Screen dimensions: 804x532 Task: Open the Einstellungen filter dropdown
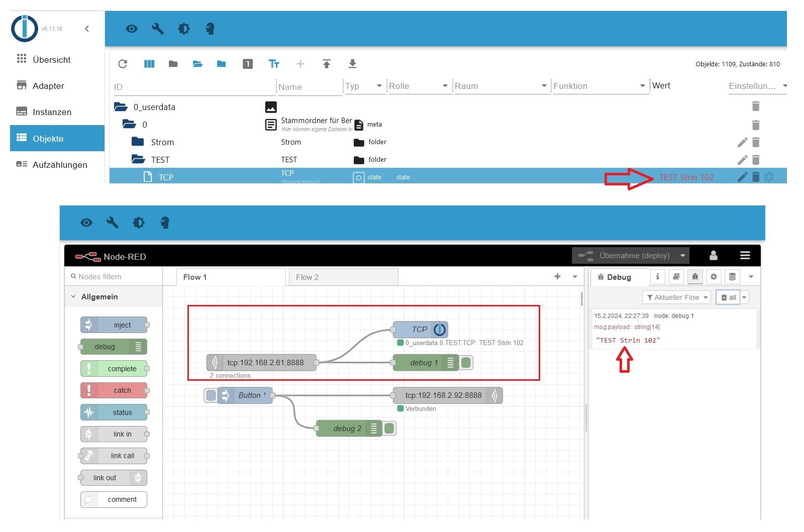(785, 86)
